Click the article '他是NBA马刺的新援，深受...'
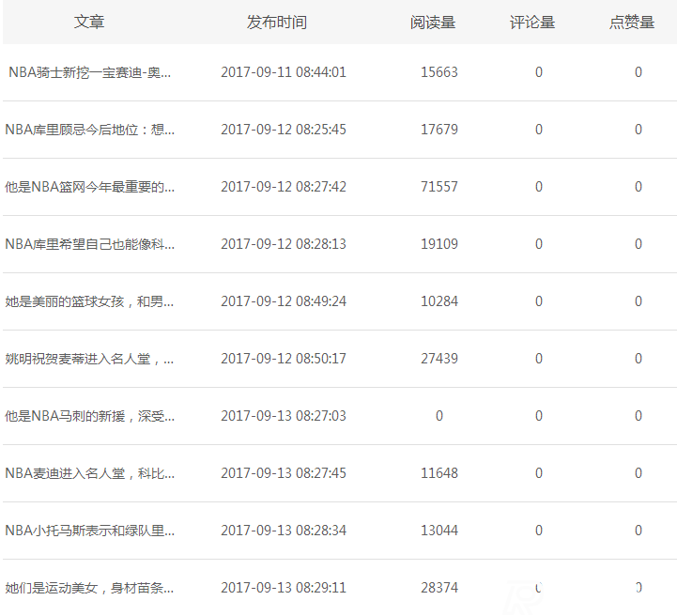Screen dimensions: 677x616 90,416
